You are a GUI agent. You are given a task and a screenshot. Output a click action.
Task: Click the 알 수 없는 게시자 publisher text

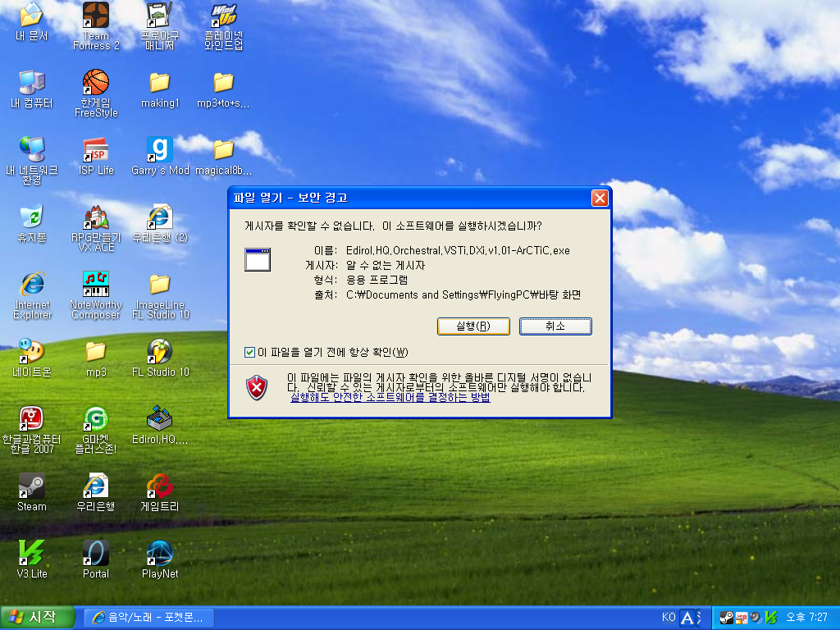tap(386, 265)
